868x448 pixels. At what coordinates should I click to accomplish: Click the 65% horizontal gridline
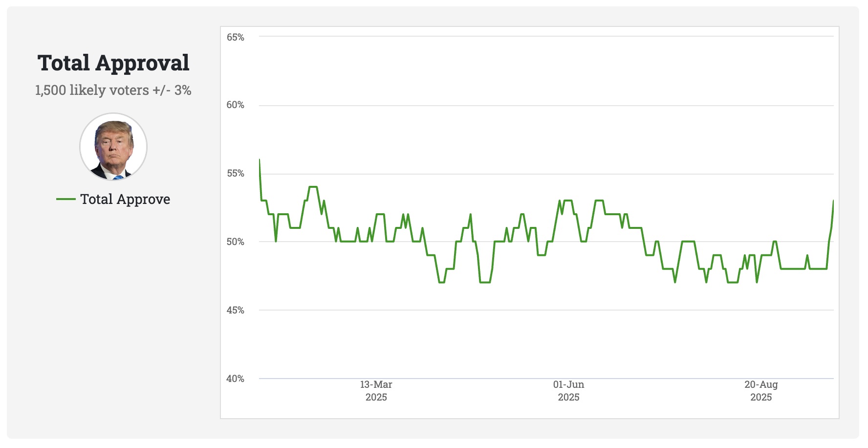[x=538, y=36]
